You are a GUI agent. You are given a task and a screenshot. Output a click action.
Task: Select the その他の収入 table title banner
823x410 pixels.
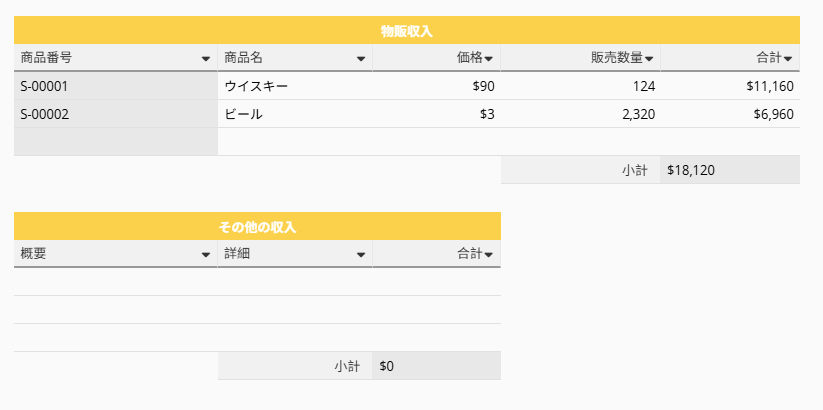pyautogui.click(x=257, y=226)
